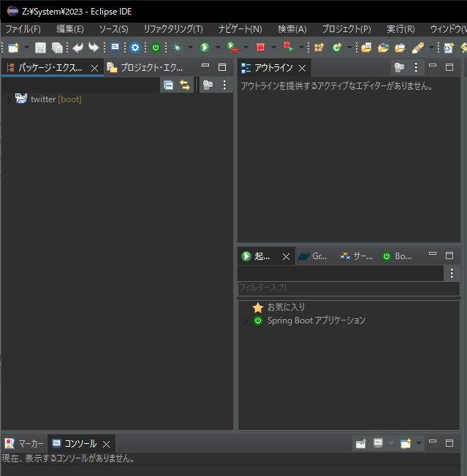
Task: Click the green Run button in toolbar
Action: 205,47
